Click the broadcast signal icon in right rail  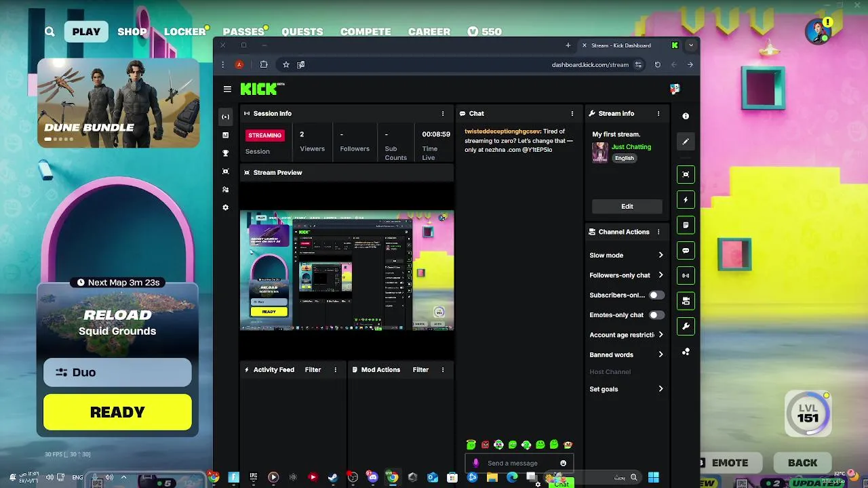[686, 276]
